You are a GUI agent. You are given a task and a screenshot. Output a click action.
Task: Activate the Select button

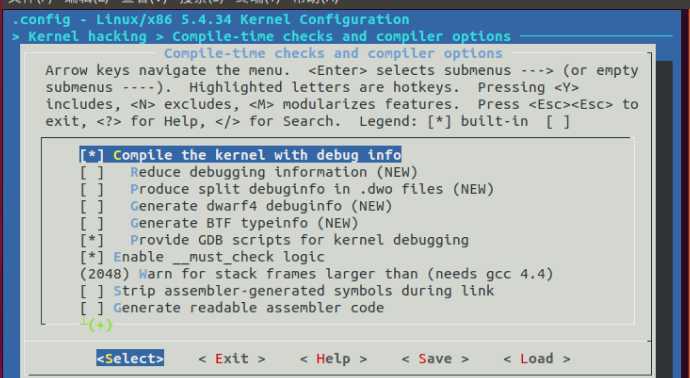pos(130,359)
